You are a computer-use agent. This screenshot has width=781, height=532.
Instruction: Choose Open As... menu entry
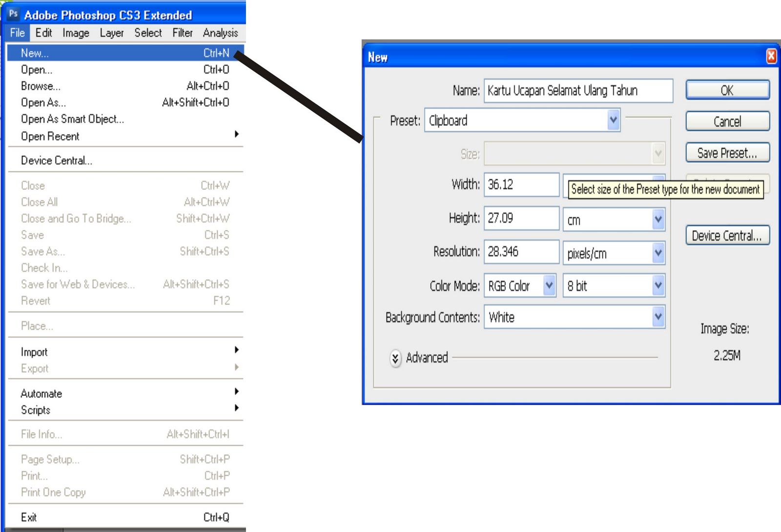[125, 102]
